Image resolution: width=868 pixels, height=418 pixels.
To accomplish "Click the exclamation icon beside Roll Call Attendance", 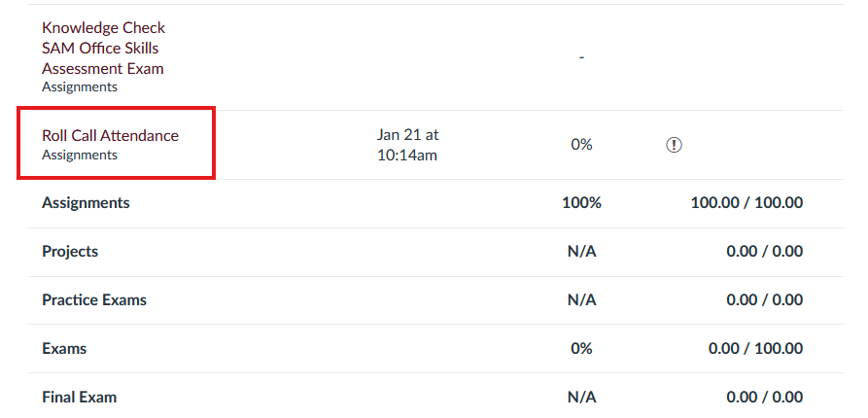I will (674, 145).
